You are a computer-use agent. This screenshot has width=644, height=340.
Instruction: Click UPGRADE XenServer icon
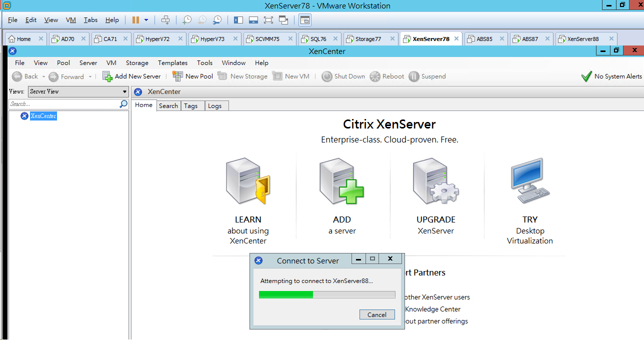tap(435, 181)
